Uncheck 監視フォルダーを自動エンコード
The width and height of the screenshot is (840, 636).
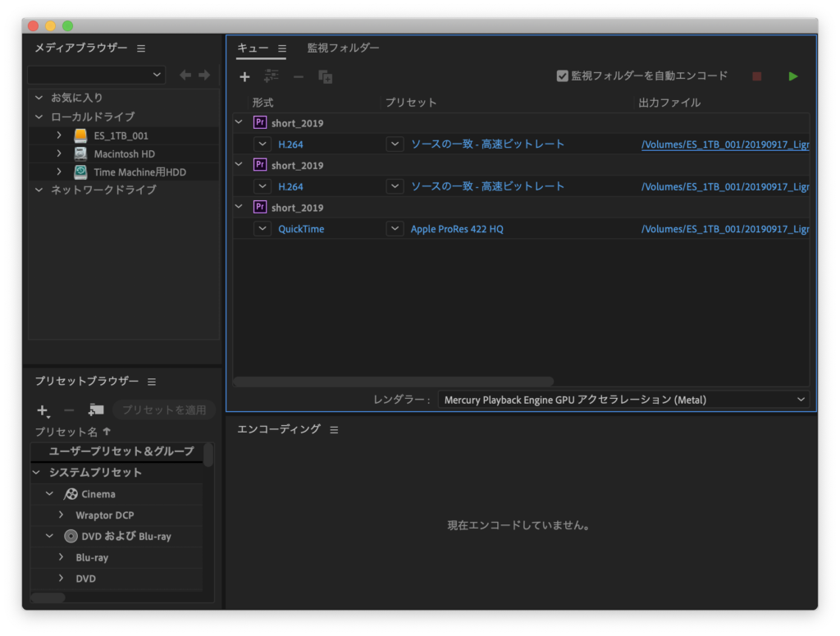(563, 75)
